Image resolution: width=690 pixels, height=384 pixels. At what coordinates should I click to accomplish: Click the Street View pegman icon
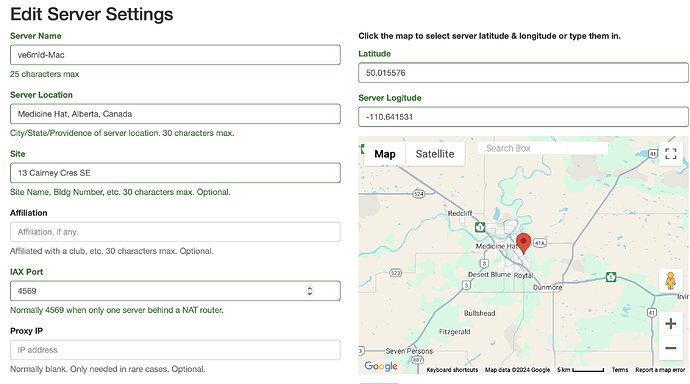(x=670, y=281)
